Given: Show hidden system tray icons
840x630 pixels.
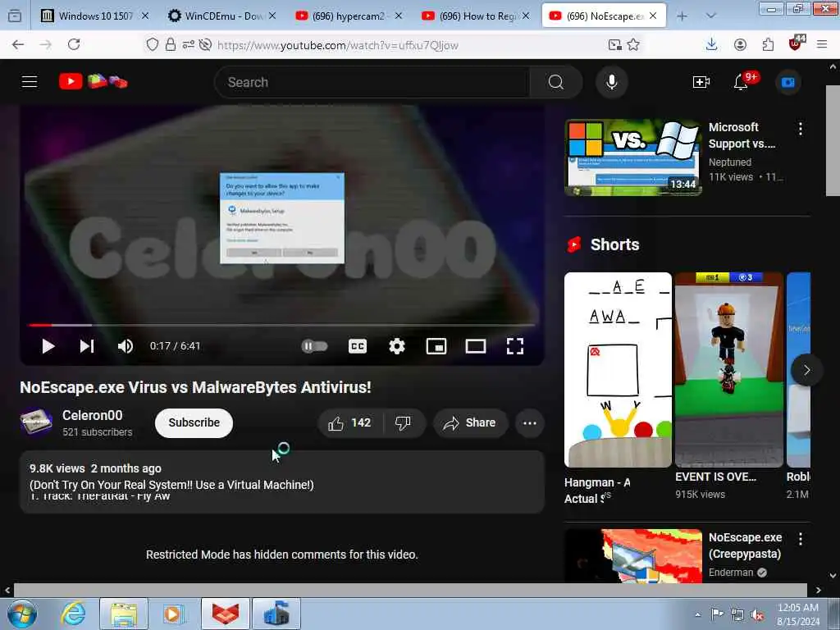Looking at the screenshot, I should [x=697, y=614].
